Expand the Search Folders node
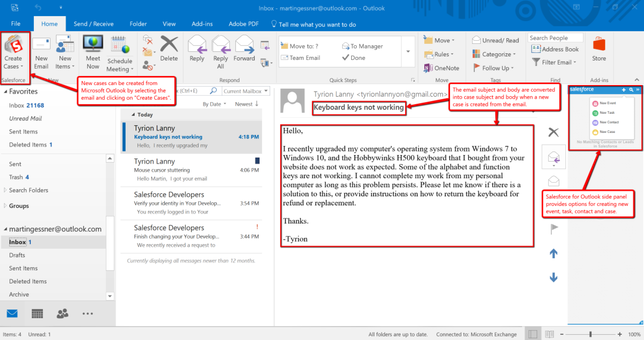The image size is (644, 340). tap(6, 190)
